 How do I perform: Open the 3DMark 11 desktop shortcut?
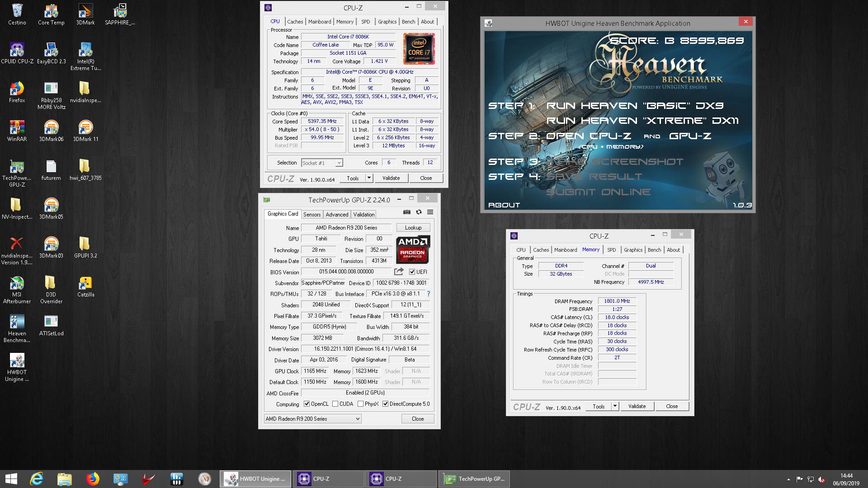[x=85, y=131]
